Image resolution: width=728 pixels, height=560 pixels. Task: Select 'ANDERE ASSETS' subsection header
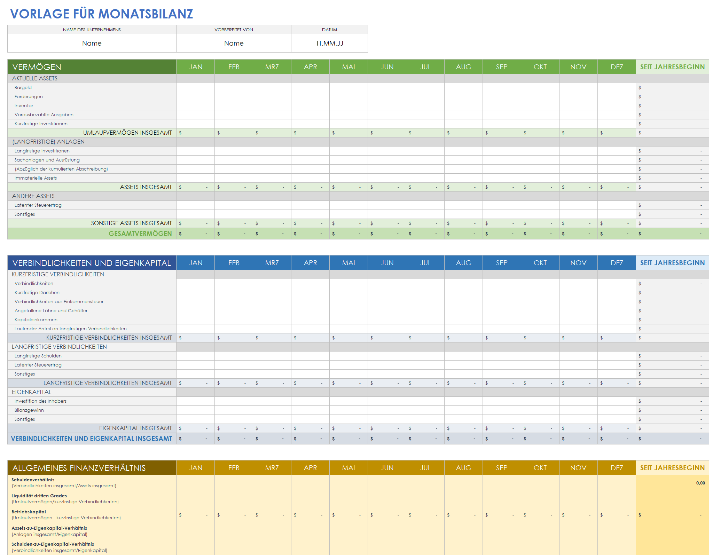(33, 196)
